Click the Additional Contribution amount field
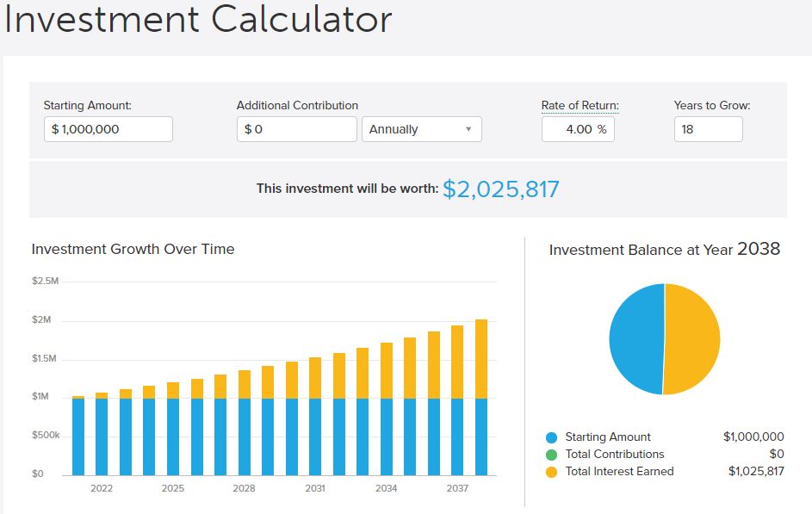Screen dimensions: 812x514 point(296,129)
